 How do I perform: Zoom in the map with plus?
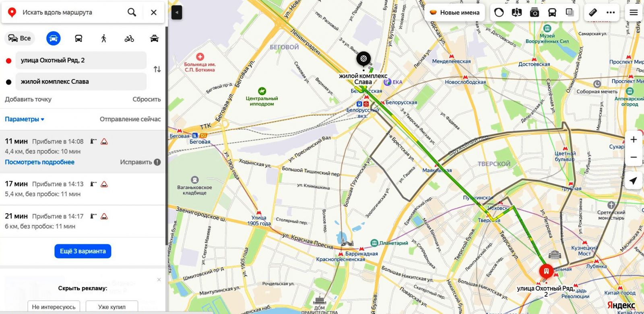634,139
